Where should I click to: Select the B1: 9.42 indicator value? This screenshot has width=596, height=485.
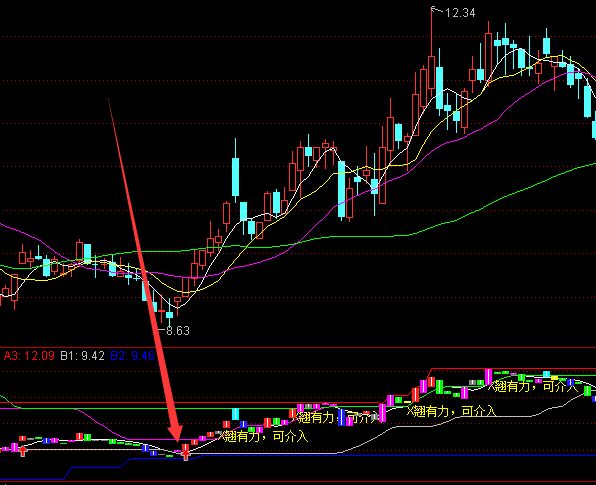tap(82, 356)
